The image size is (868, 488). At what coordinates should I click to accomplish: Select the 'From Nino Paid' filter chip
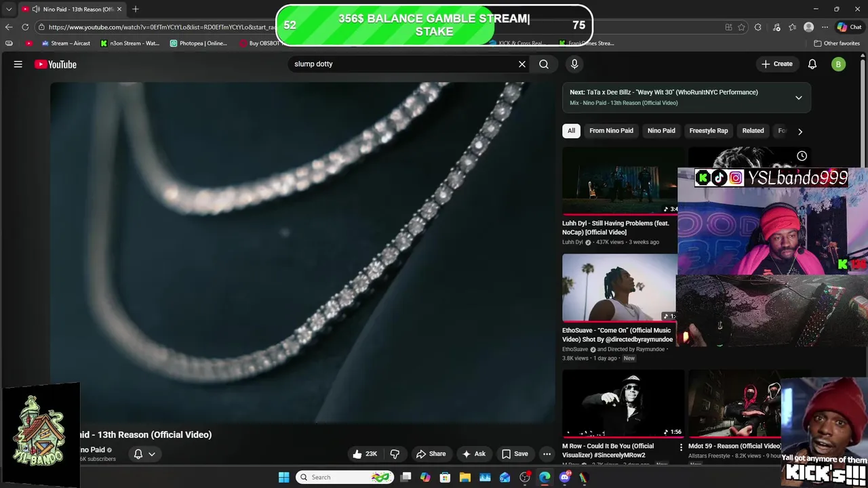click(611, 131)
